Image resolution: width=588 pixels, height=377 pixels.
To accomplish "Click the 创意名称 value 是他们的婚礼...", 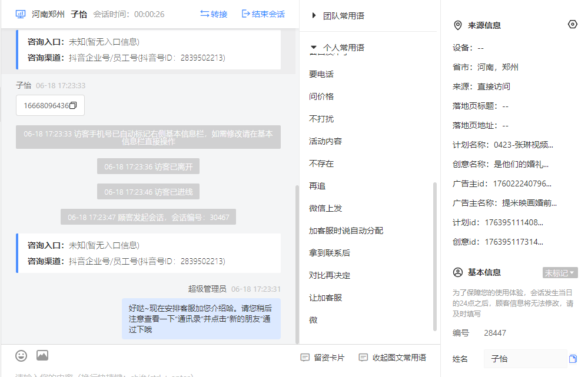I will point(521,165).
